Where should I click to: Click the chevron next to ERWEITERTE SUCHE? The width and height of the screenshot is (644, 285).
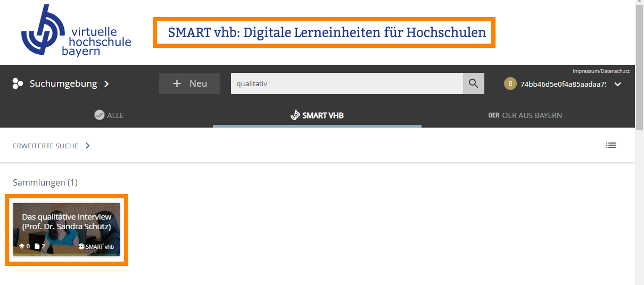[88, 146]
